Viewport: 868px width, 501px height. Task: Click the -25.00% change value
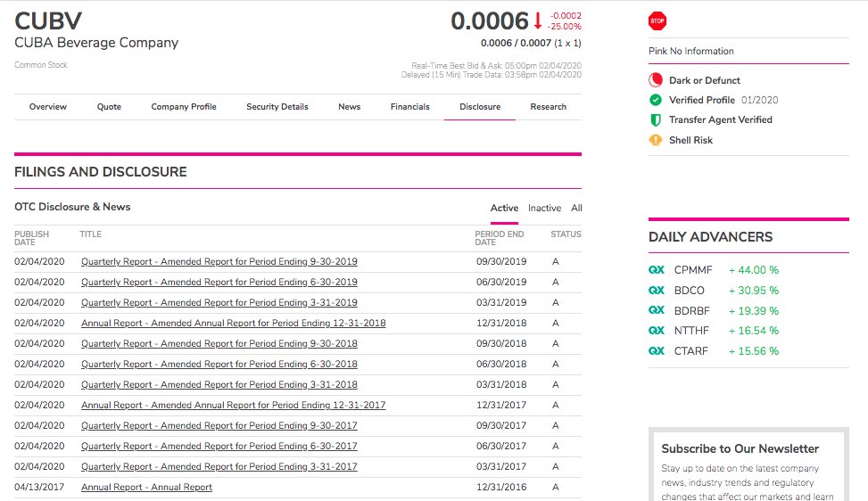tap(564, 26)
